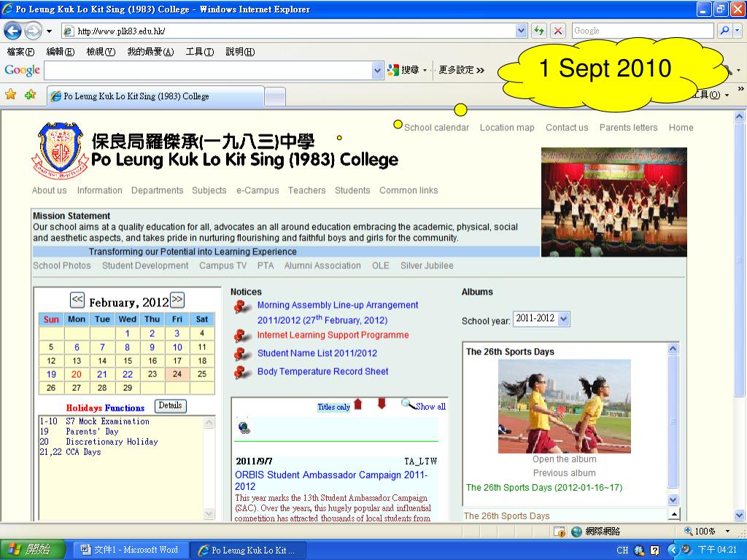Open ORBIS Student Ambassador Campaign article

(x=331, y=481)
